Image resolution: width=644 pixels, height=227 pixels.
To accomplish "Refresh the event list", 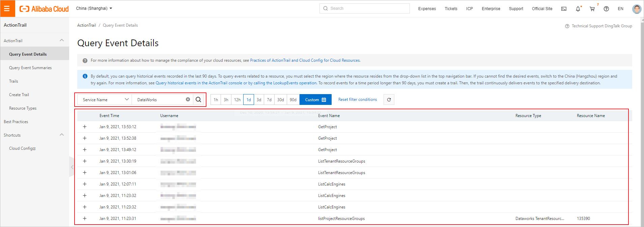I will click(389, 100).
